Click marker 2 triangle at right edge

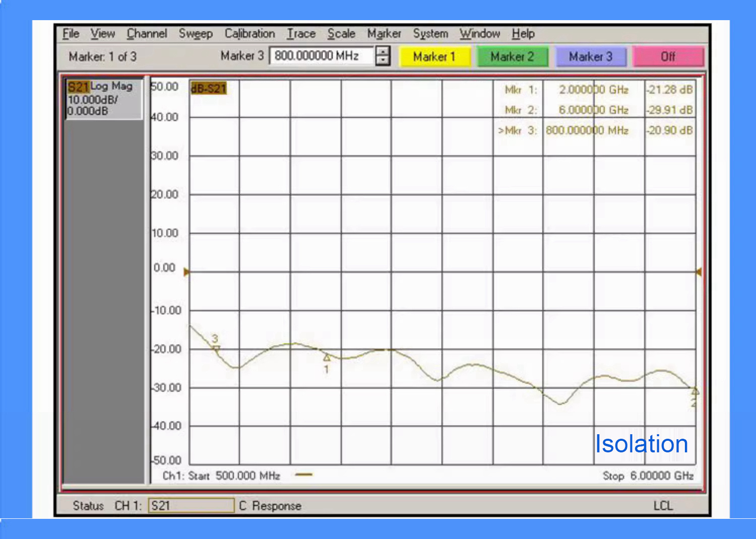[695, 391]
